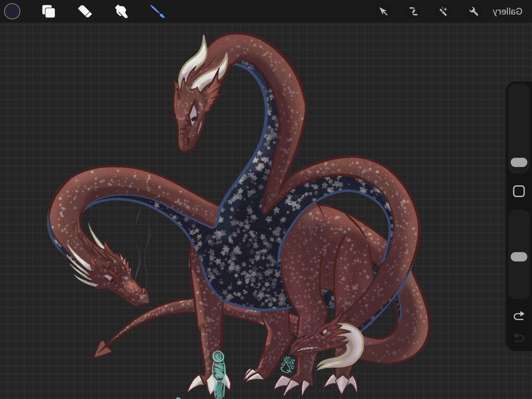The height and width of the screenshot is (399, 532).
Task: Select the Smudge finger tool
Action: click(x=121, y=11)
